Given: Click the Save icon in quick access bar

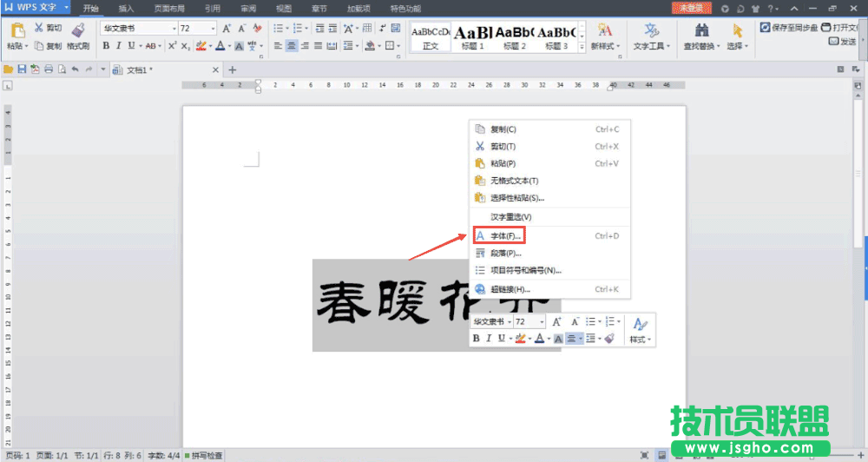Looking at the screenshot, I should click(x=23, y=69).
